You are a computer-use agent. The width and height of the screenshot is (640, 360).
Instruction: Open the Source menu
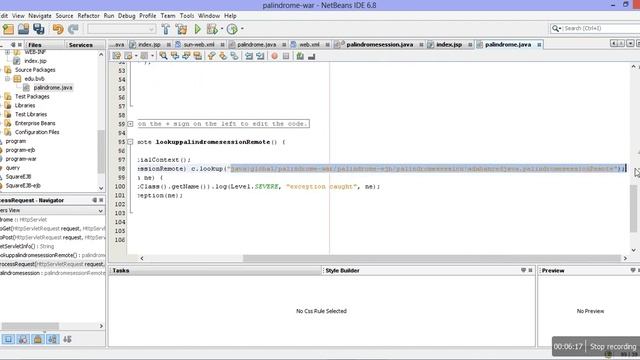[x=64, y=16]
